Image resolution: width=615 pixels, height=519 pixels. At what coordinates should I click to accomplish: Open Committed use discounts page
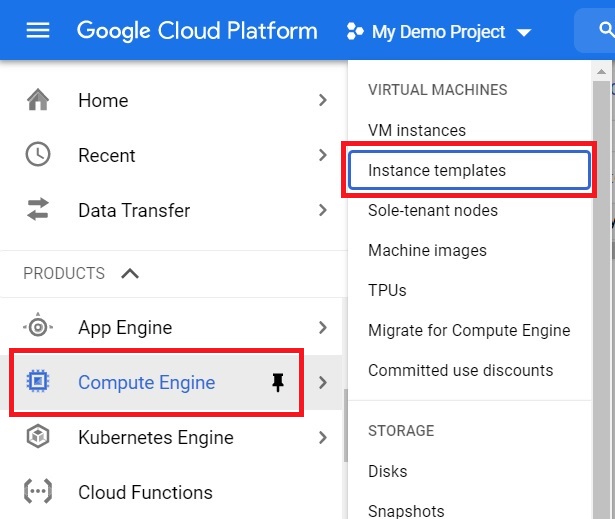pos(460,370)
